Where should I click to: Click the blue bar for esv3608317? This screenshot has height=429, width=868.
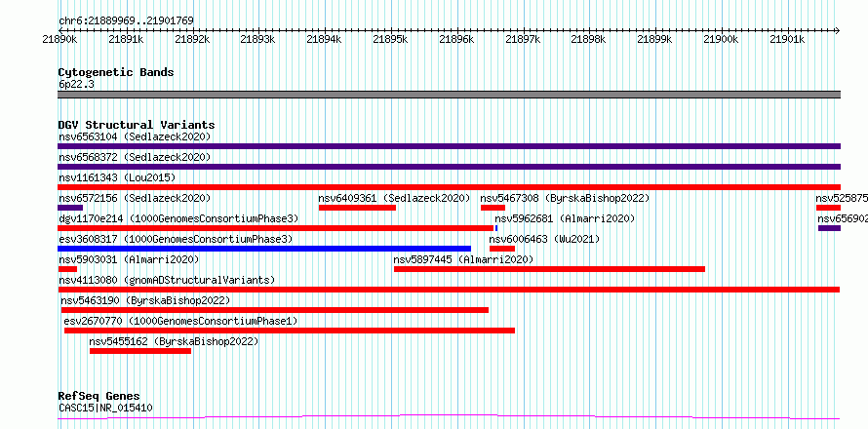click(x=264, y=249)
